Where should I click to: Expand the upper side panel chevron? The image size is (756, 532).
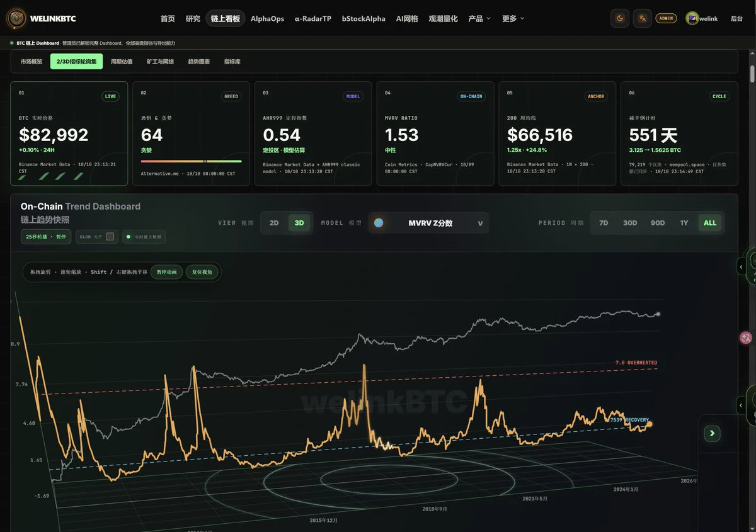pos(742,266)
